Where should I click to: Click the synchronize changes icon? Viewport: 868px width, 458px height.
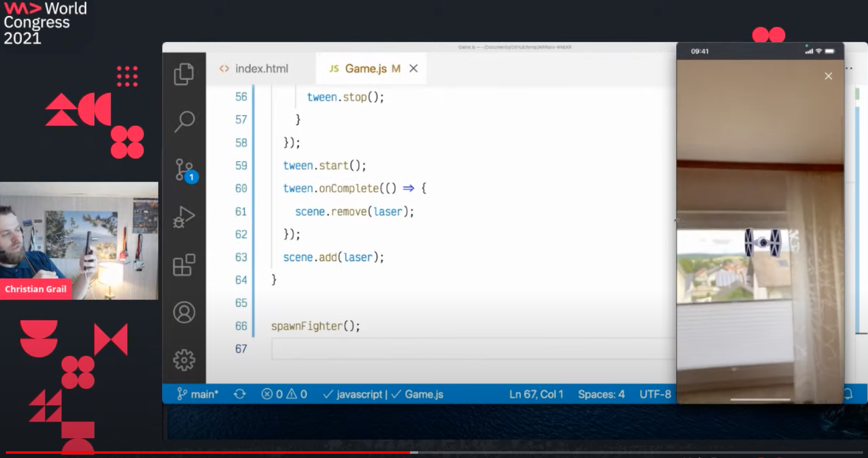(x=240, y=394)
